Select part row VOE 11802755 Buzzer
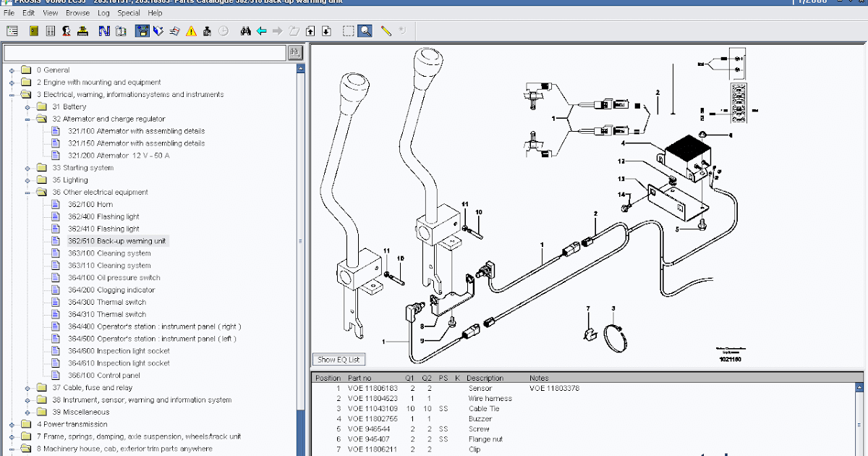The width and height of the screenshot is (868, 456). 586,419
